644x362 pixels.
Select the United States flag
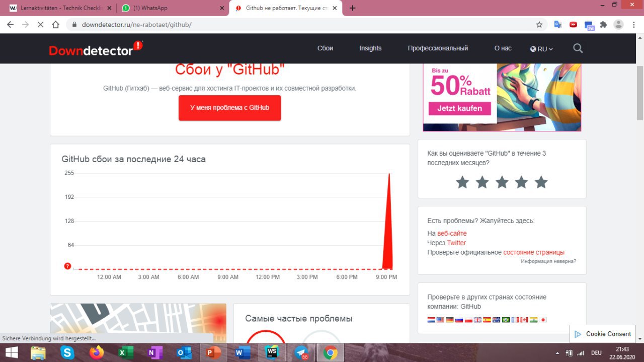(x=440, y=320)
